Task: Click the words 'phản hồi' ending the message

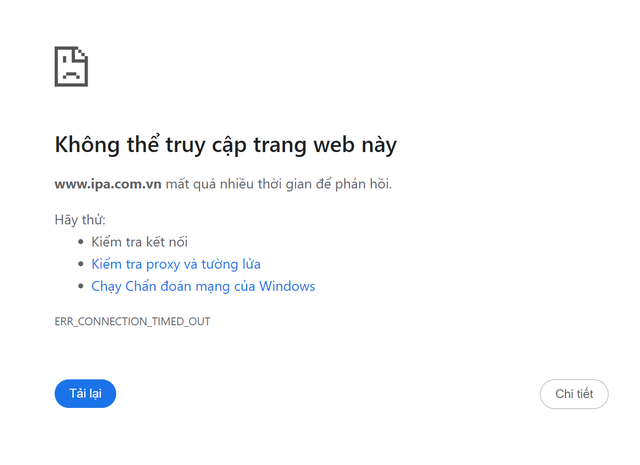Action: 364,184
